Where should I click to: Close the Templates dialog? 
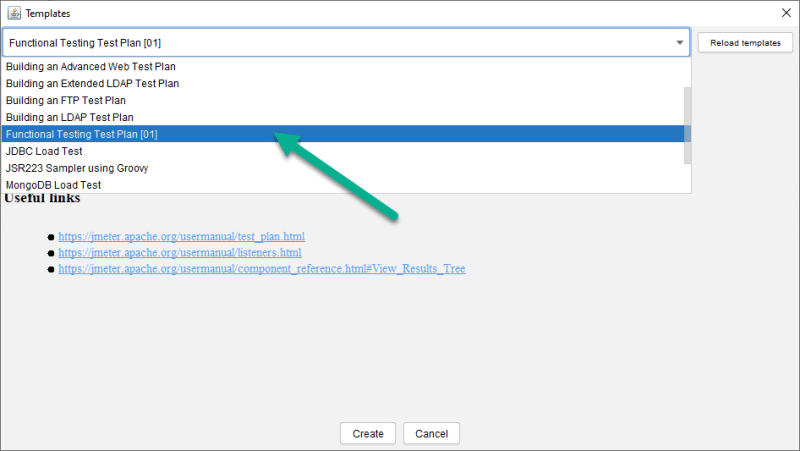tap(786, 13)
